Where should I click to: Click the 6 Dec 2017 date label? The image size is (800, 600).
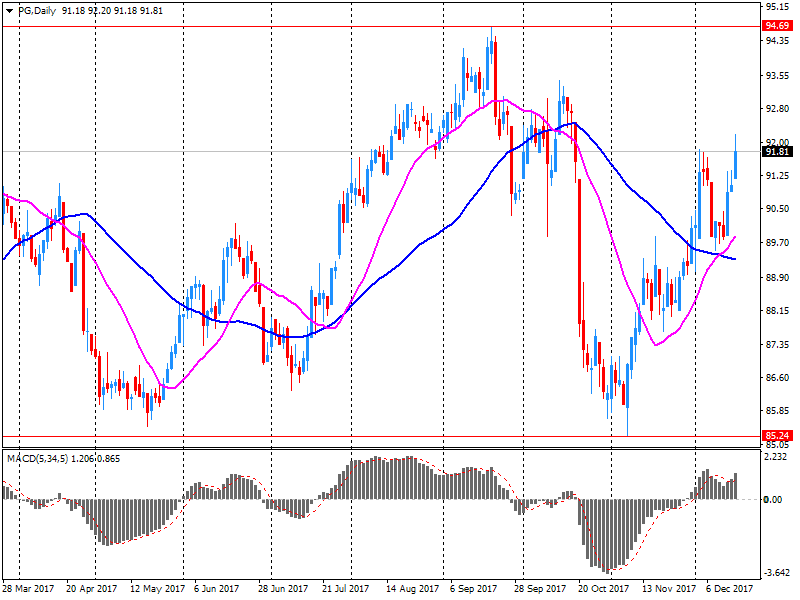click(x=730, y=588)
